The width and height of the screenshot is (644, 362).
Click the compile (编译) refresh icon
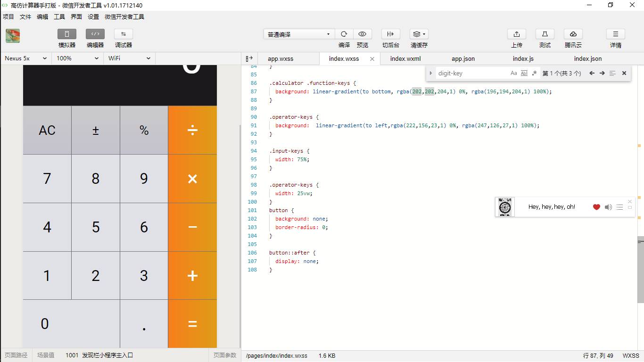[344, 34]
